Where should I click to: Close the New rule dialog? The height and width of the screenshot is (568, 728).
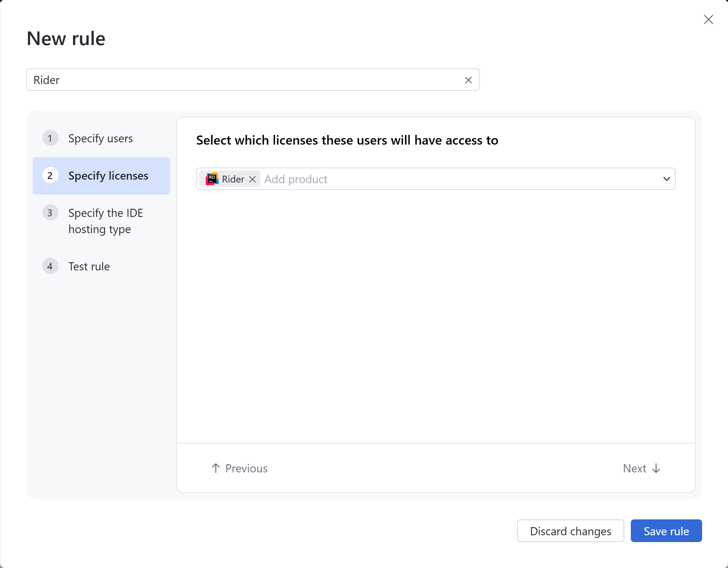pyautogui.click(x=708, y=20)
